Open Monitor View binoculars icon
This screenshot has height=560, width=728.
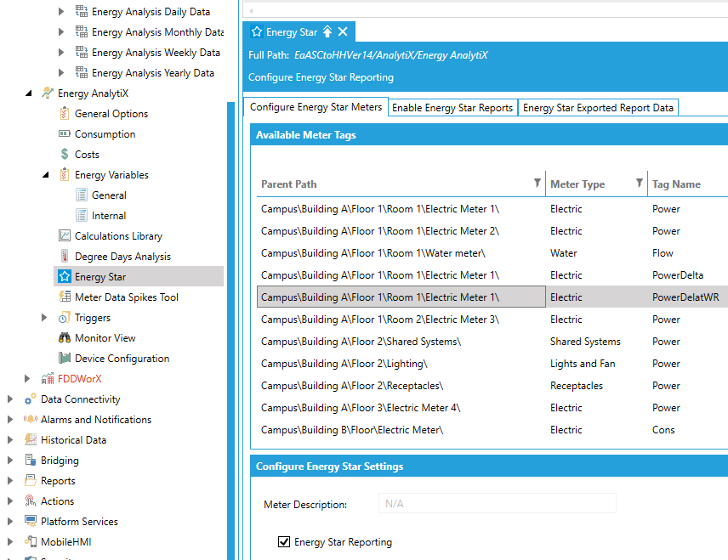pyautogui.click(x=65, y=338)
